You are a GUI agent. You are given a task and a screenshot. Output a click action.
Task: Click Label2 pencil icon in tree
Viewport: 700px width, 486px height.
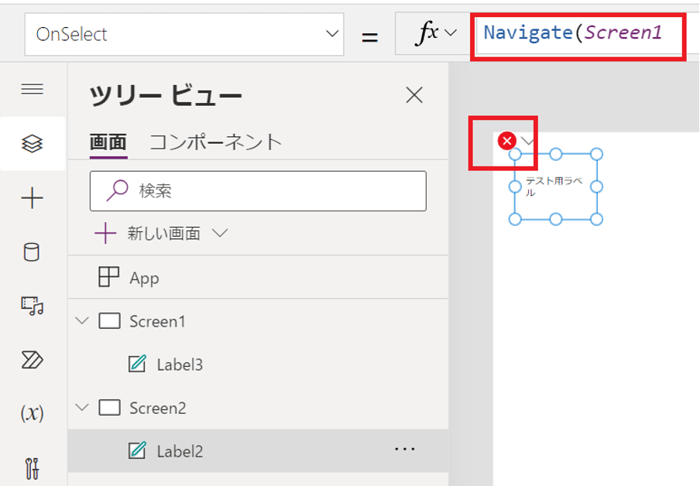pyautogui.click(x=138, y=450)
